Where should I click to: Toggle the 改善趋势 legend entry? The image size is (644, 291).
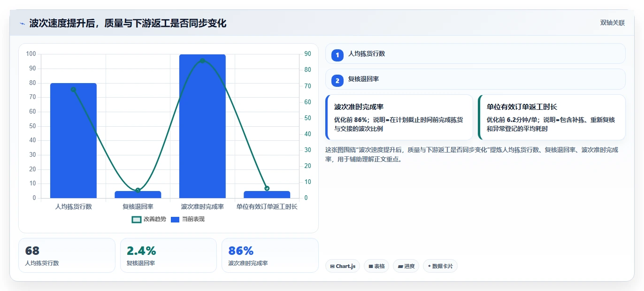[149, 219]
